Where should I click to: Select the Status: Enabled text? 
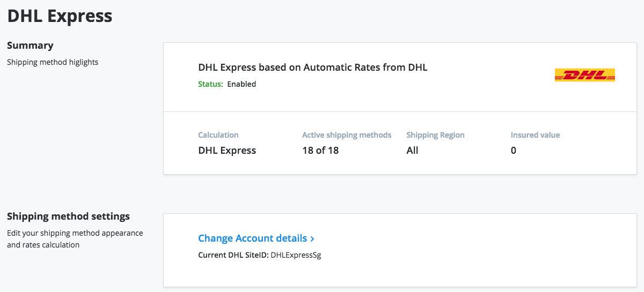click(227, 84)
